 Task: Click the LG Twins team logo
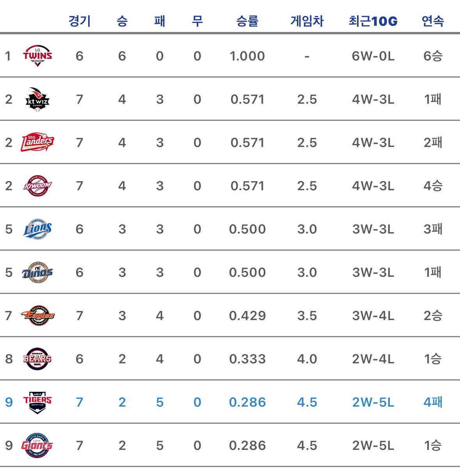pyautogui.click(x=37, y=56)
